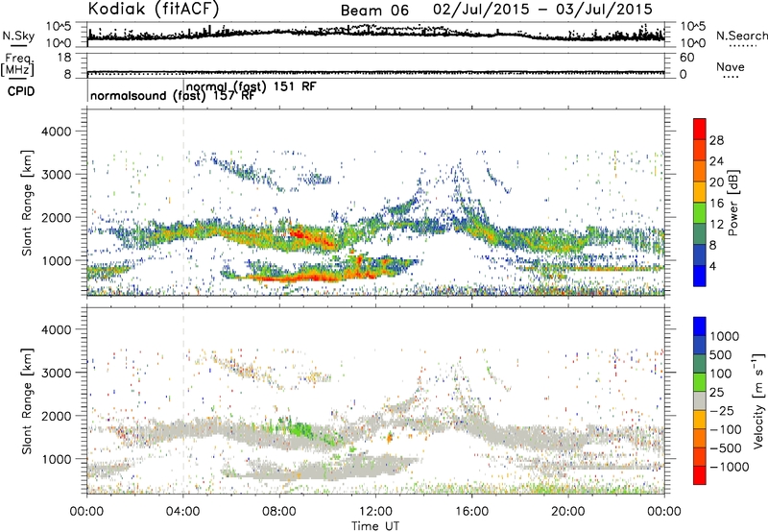
Task: Click the yellow −100 to −25 Velocity colorbar segment
Action: coord(700,420)
